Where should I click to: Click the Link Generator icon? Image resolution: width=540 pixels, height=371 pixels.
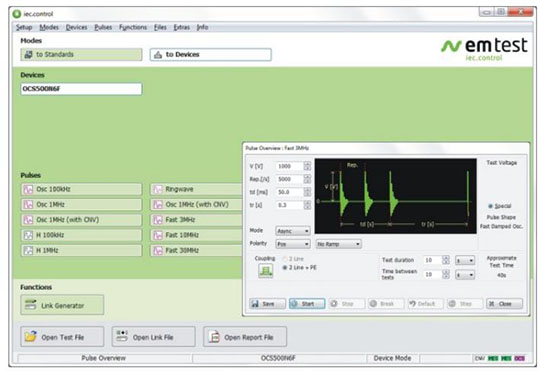coord(31,305)
